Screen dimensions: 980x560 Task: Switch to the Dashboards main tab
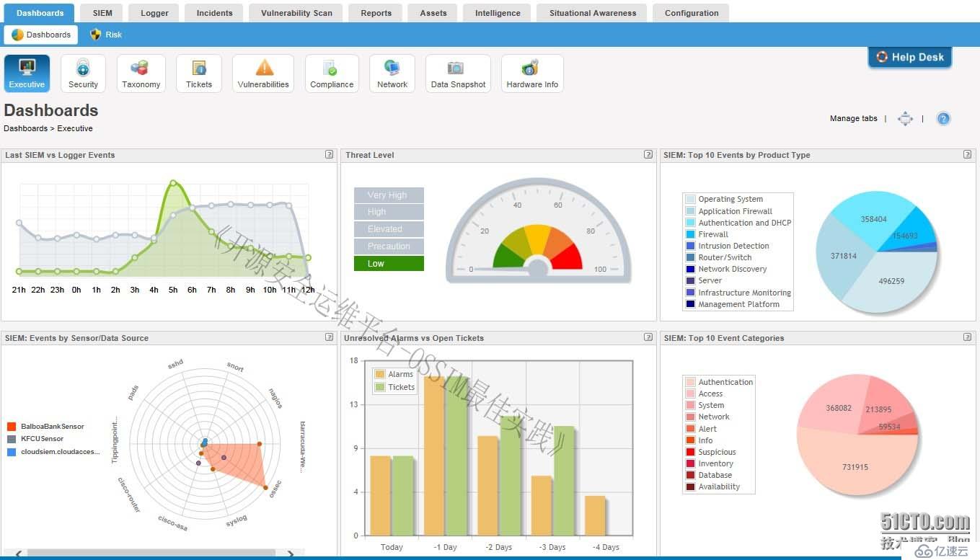coord(40,13)
